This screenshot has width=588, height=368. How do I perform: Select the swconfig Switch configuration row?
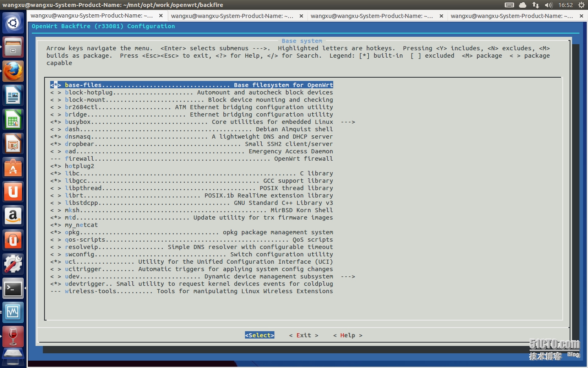[x=192, y=254]
